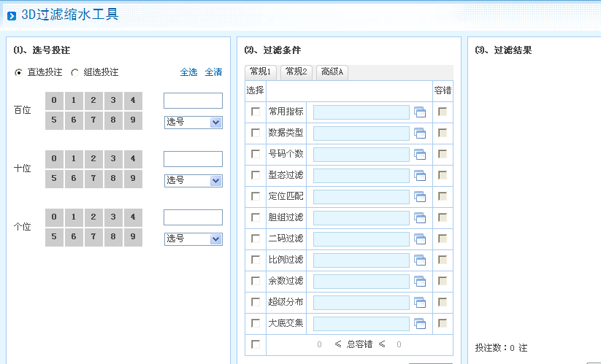Switch to the 高级A tab
Image resolution: width=601 pixels, height=364 pixels.
[332, 72]
